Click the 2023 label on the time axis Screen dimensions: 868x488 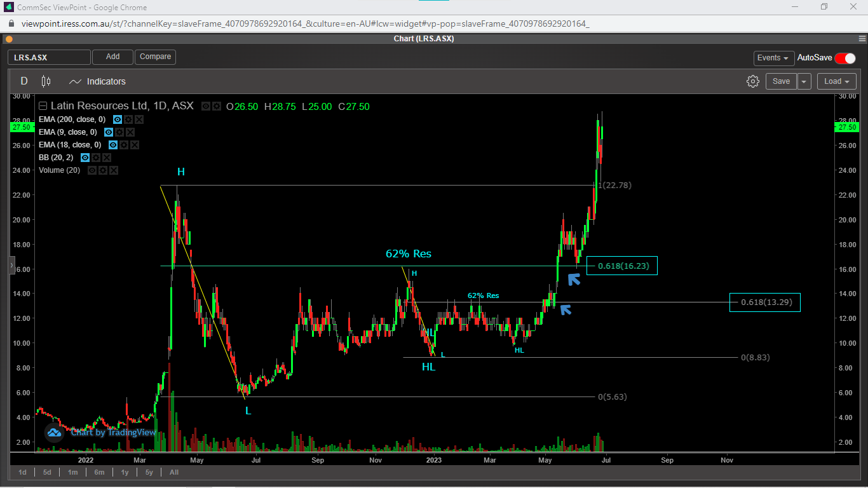click(434, 459)
